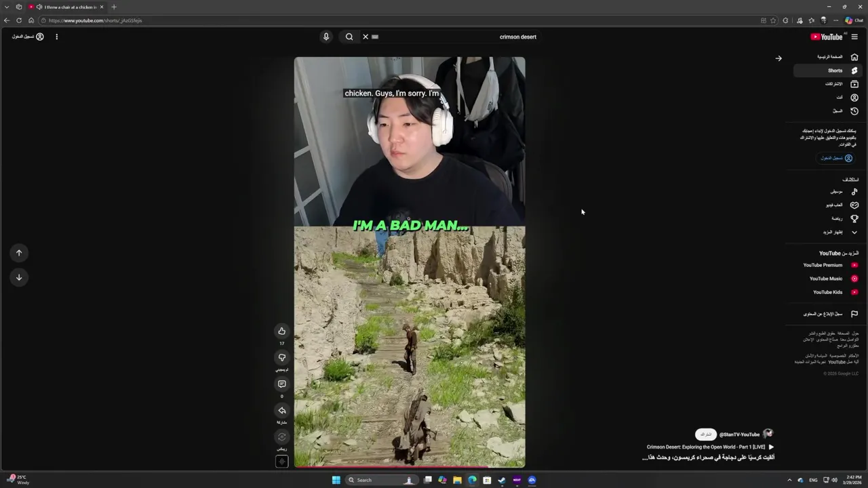Viewport: 868px width, 488px height.
Task: Open YouTube Premium link
Action: click(828, 265)
